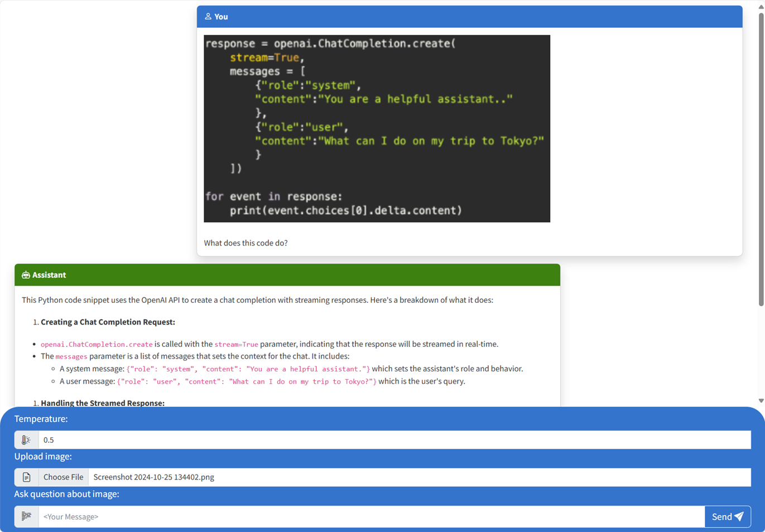Viewport: 765px width, 532px height.
Task: Send the message with the Send button
Action: pyautogui.click(x=728, y=516)
